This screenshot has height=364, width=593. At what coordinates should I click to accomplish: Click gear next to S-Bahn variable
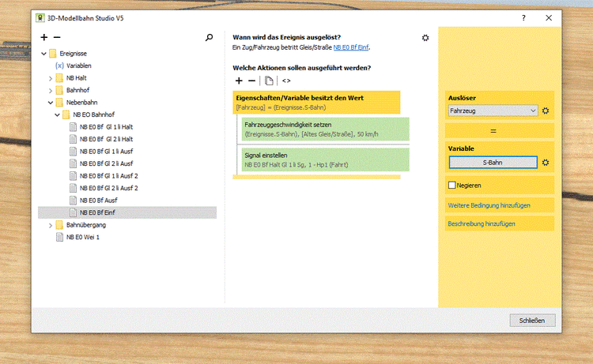(x=546, y=163)
